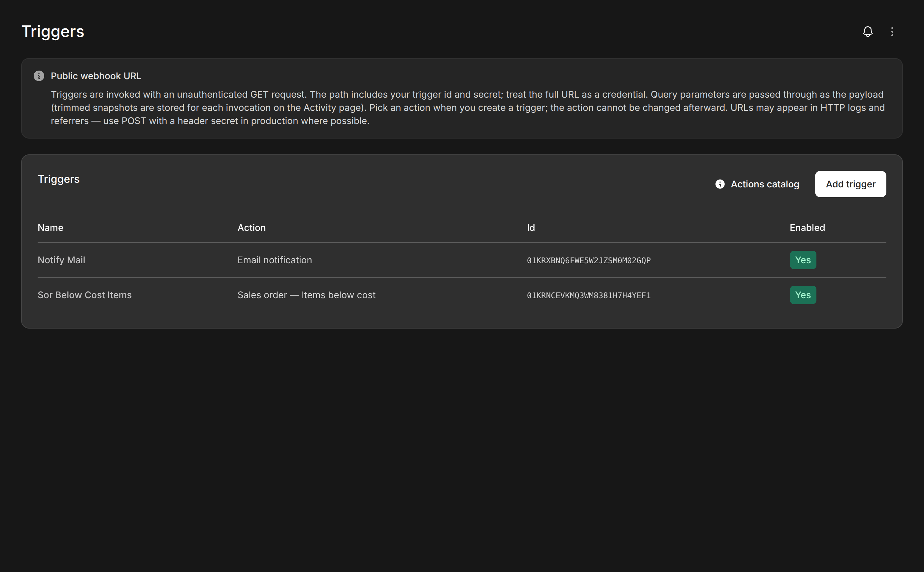Select the ID 01KRXBNQ6FWE5W2JZSM0M02GQP
This screenshot has width=924, height=572.
click(589, 261)
